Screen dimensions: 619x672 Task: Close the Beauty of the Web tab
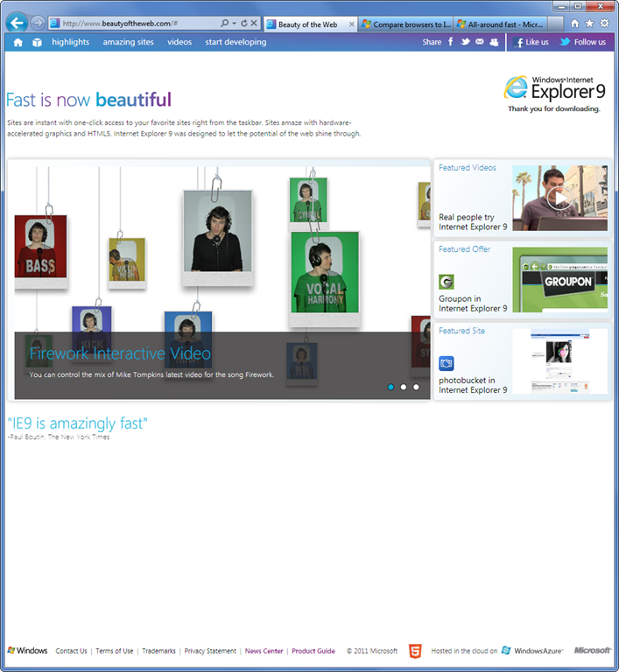[x=352, y=24]
